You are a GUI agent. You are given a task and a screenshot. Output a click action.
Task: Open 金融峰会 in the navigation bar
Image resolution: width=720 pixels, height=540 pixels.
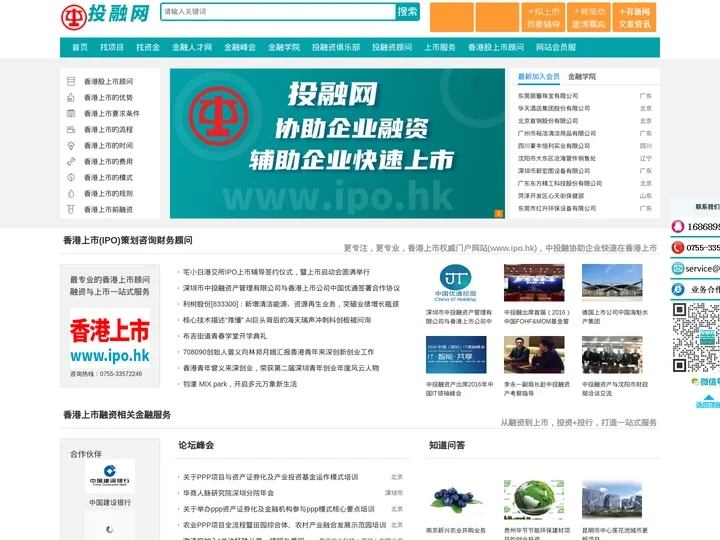click(x=239, y=47)
